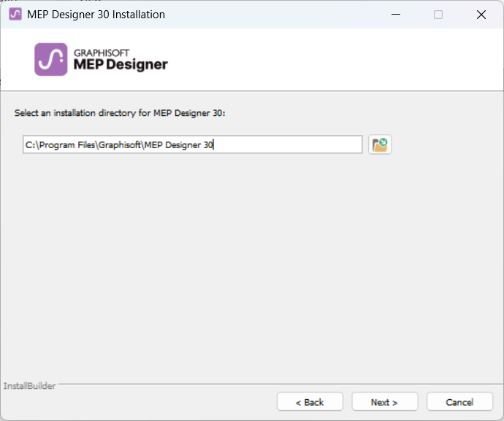This screenshot has width=504, height=421.
Task: Click the disabled maximize window button
Action: click(x=438, y=15)
